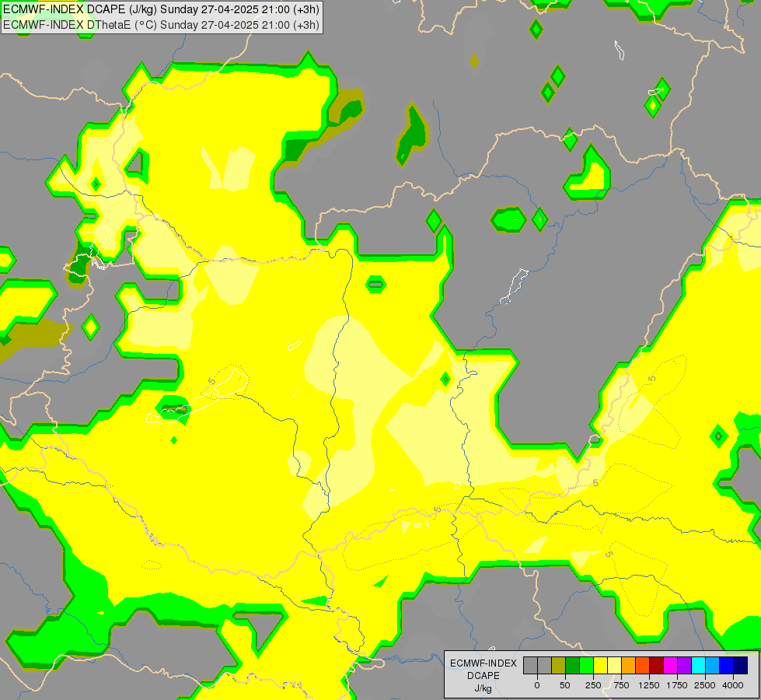Select the olive color swatch in legend
The height and width of the screenshot is (700, 761).
point(559,665)
